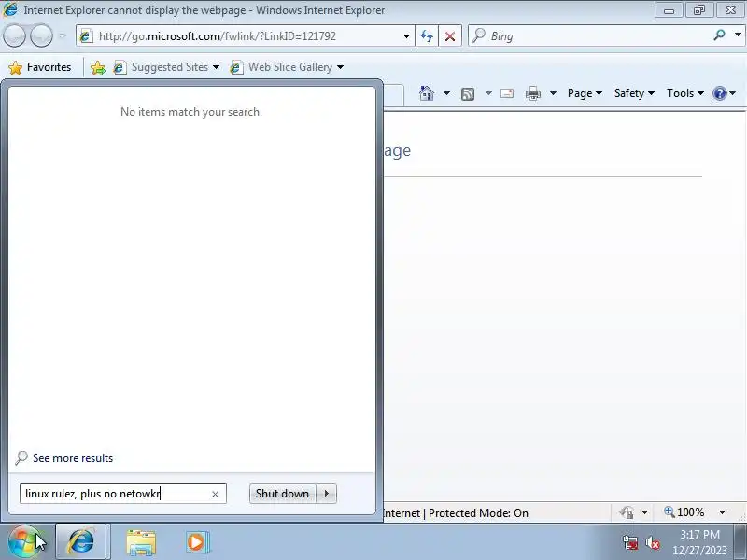Open the Tools menu
Viewport: 747px width, 560px height.
684,93
